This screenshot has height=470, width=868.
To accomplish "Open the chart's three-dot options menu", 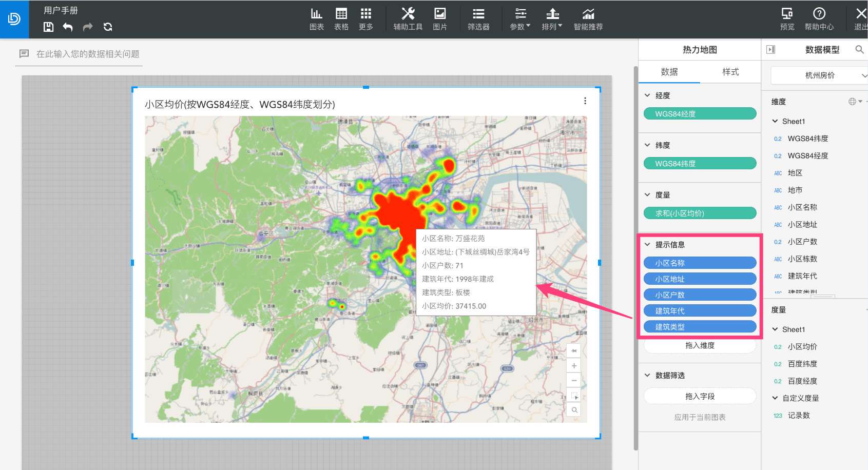I will click(585, 101).
